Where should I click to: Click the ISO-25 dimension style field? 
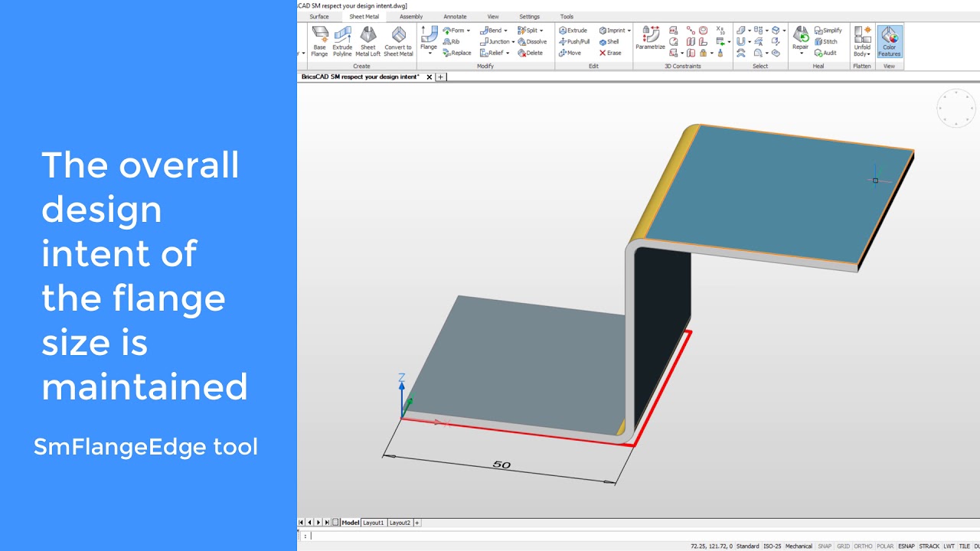tap(773, 546)
